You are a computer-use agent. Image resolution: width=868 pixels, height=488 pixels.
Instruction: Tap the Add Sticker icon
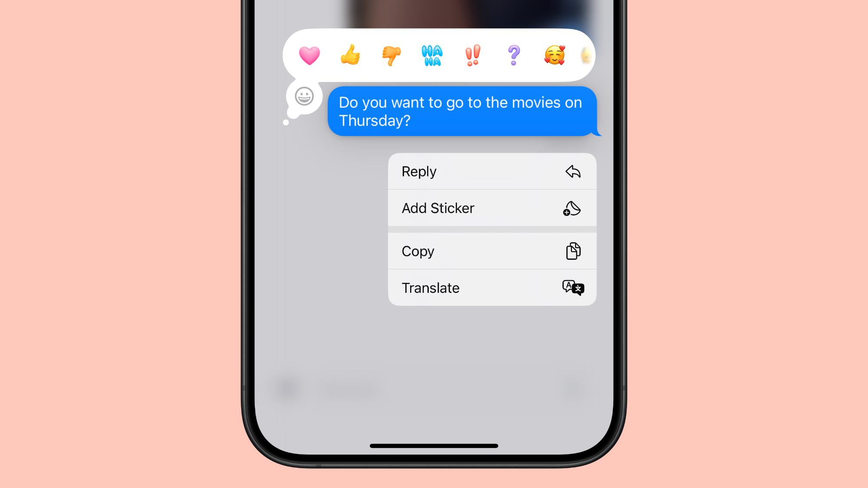click(572, 208)
